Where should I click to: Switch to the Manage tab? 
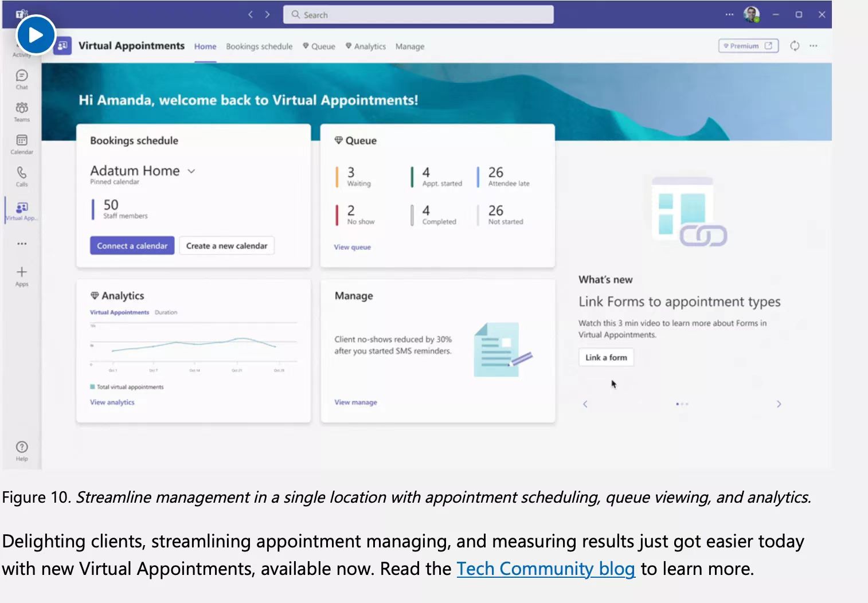pos(410,46)
